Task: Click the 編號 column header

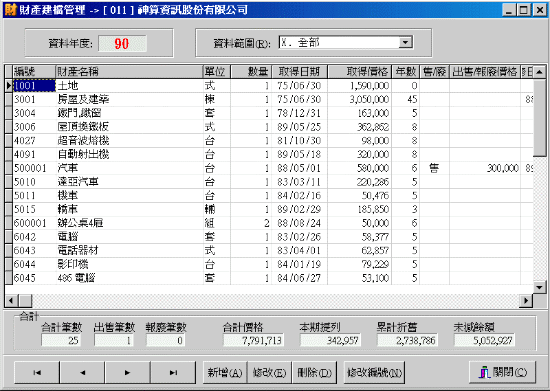Action: 34,72
